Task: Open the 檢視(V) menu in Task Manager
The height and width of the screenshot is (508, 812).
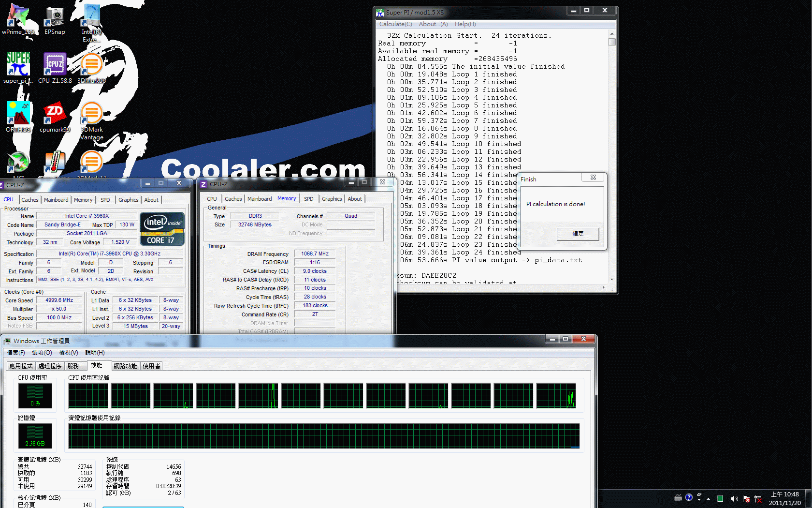Action: 69,353
